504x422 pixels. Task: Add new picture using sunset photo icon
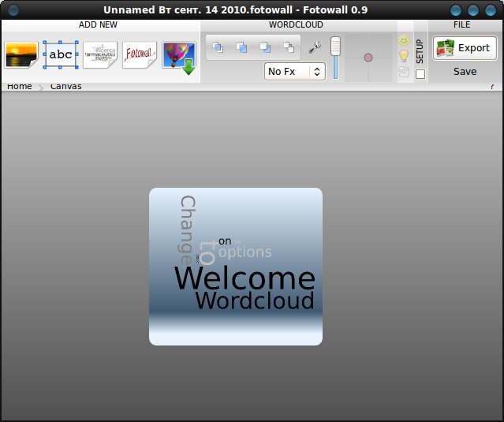(x=21, y=54)
